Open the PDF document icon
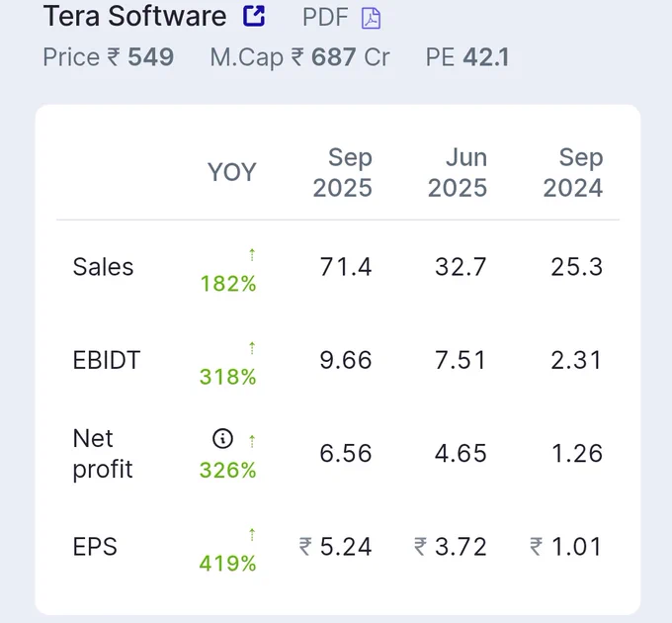This screenshot has width=672, height=623. tap(371, 19)
